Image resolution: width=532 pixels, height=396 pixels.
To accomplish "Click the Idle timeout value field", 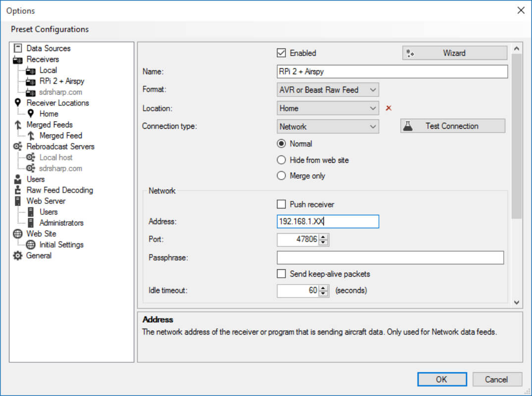I will point(298,291).
